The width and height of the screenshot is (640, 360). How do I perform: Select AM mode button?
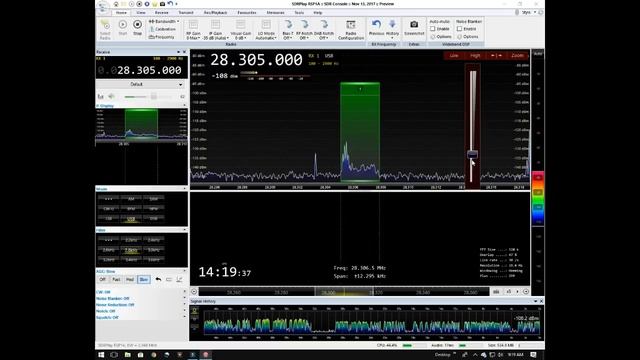point(131,199)
